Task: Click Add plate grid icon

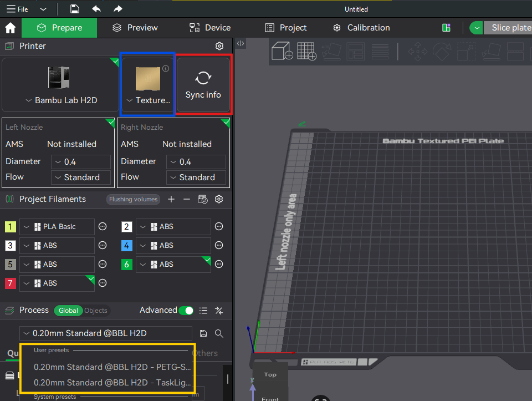Action: (x=306, y=51)
